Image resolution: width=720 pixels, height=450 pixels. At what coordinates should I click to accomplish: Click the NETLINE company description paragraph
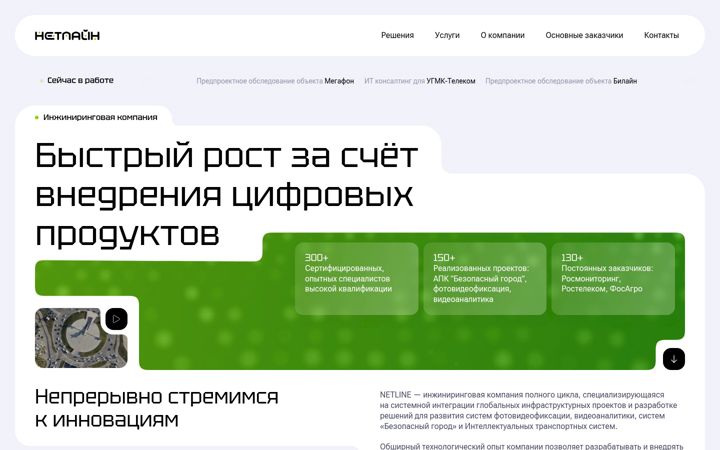[528, 411]
